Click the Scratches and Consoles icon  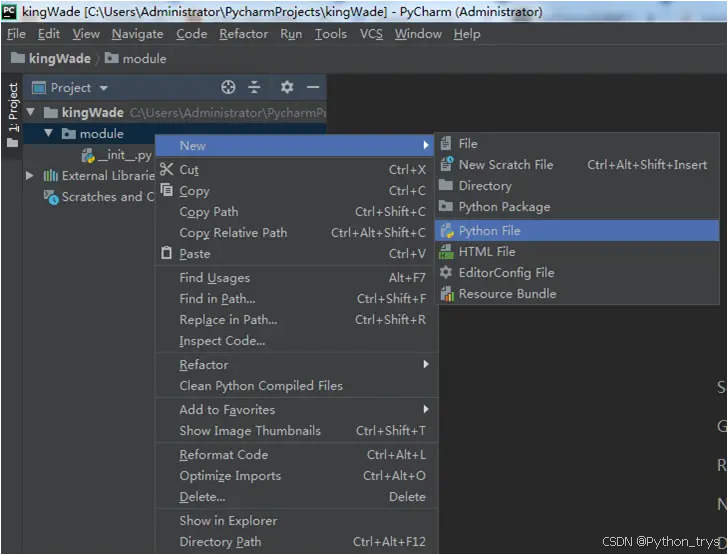point(51,197)
